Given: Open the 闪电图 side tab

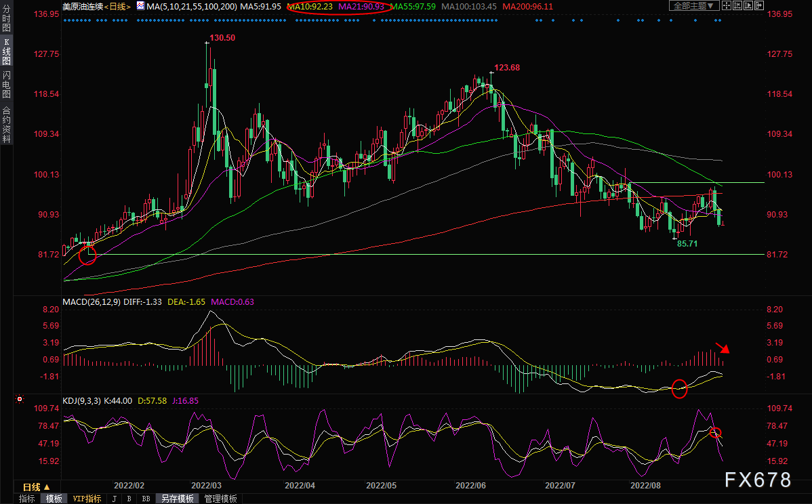Looking at the screenshot, I should pyautogui.click(x=6, y=85).
